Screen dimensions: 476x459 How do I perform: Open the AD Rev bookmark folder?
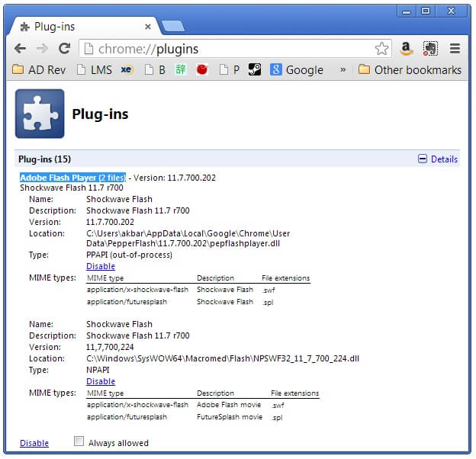pos(39,70)
